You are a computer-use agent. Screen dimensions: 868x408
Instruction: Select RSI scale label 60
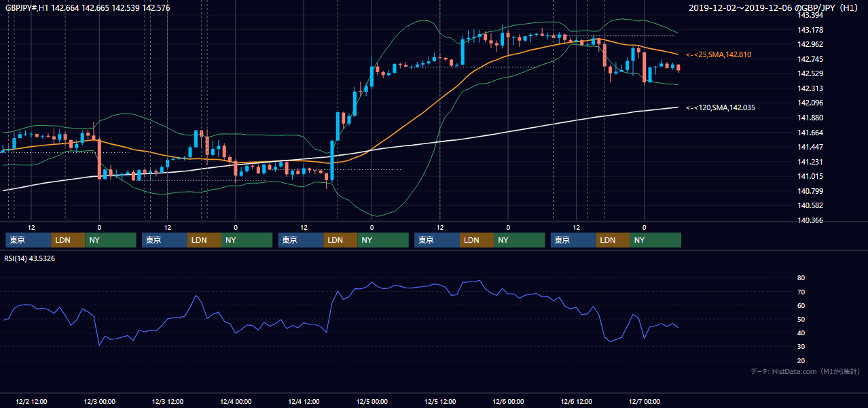pos(801,305)
